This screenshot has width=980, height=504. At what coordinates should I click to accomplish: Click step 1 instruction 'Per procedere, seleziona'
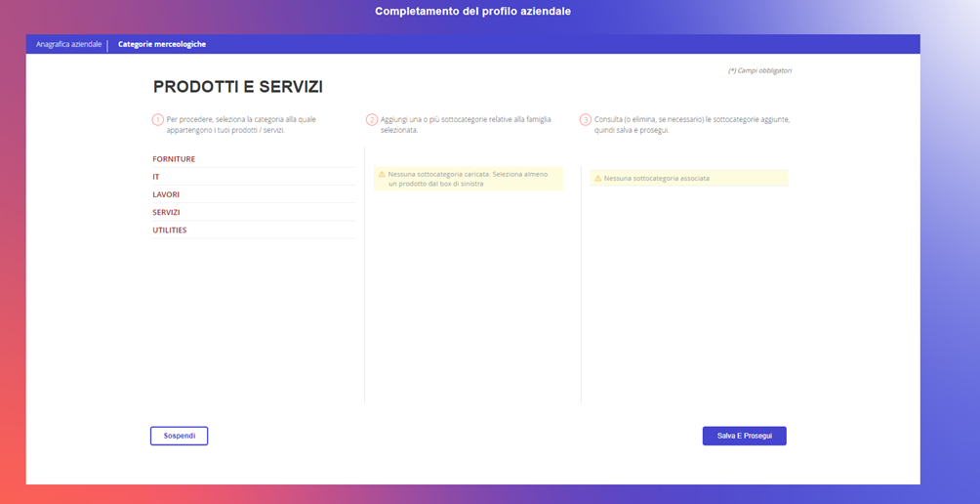coord(241,124)
